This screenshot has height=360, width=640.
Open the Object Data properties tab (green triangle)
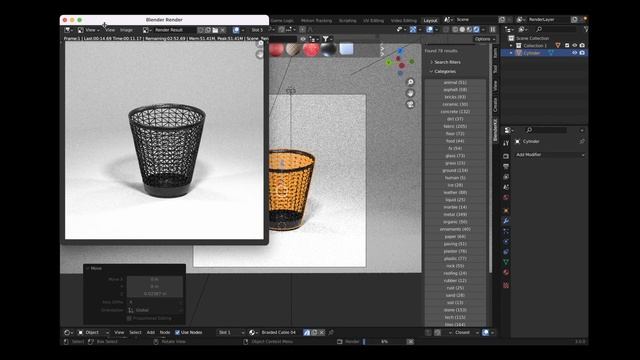pyautogui.click(x=506, y=262)
